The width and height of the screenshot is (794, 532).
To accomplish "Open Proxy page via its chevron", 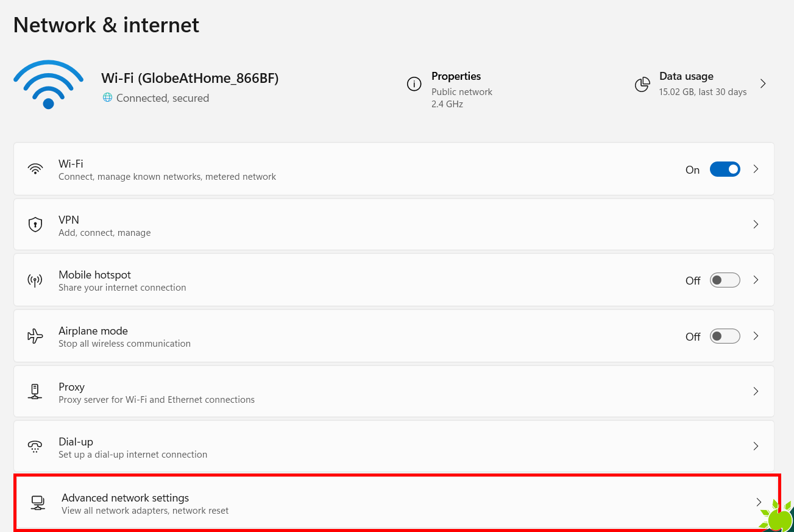I will point(756,391).
